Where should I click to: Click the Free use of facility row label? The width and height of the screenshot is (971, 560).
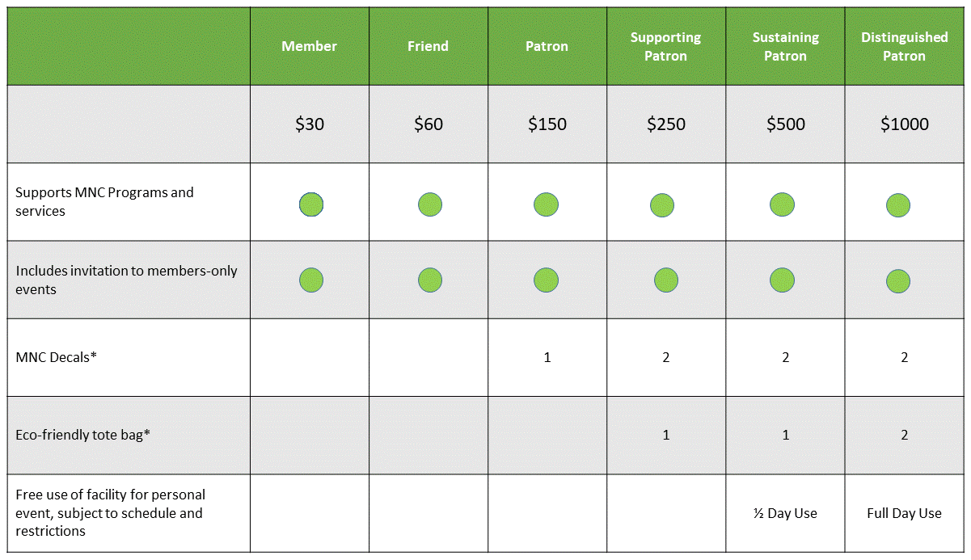[111, 513]
